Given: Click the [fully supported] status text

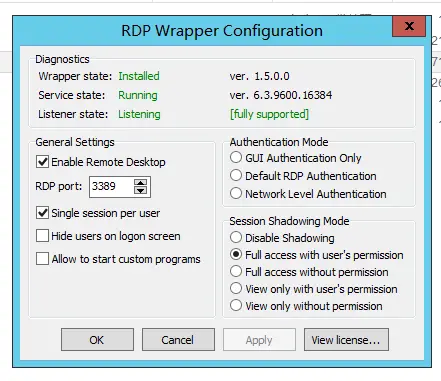Looking at the screenshot, I should (269, 114).
